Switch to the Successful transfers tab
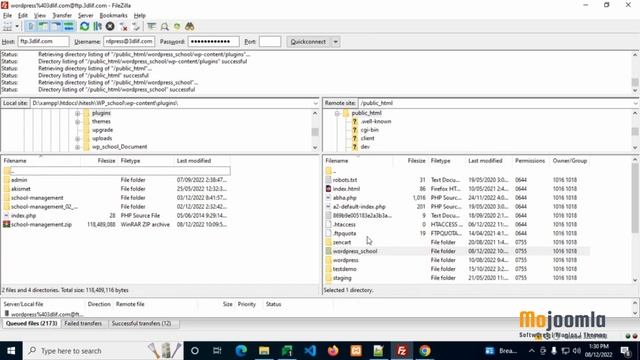 tap(141, 323)
